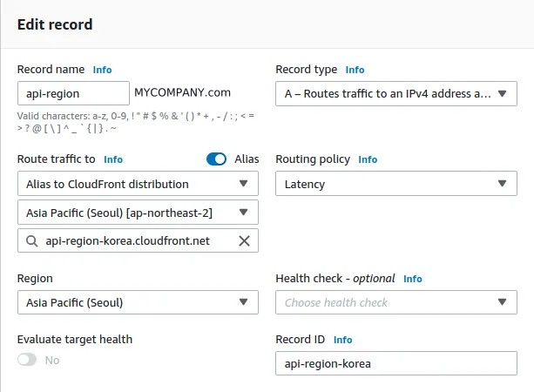The image size is (534, 392).
Task: Click Info link next to Record name
Action: click(x=103, y=70)
